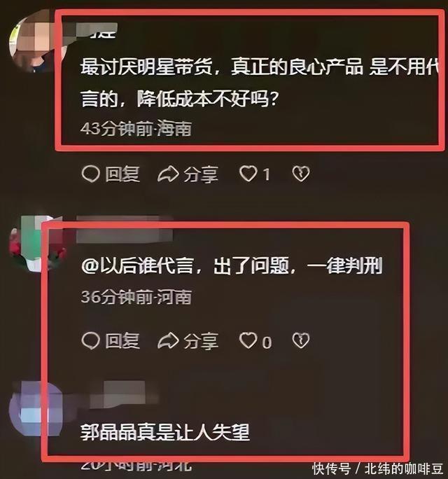This screenshot has height=479, width=448.
Task: Dislike Hainan comment with broken heart icon
Action: pos(301,174)
